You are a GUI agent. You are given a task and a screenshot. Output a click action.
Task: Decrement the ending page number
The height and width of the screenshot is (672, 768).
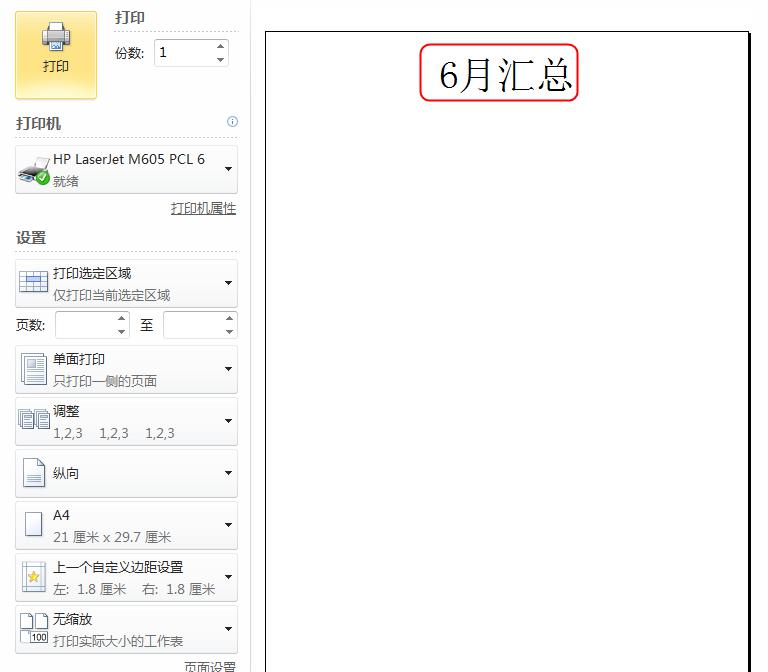[x=230, y=332]
